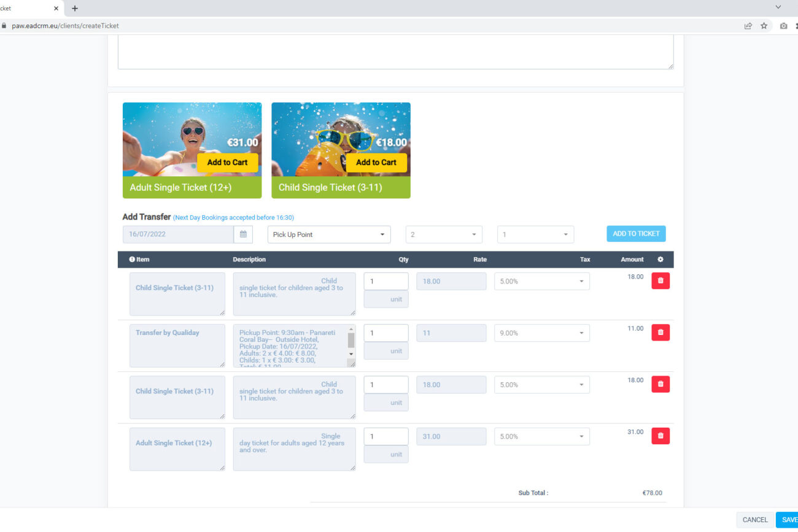The height and width of the screenshot is (532, 798).
Task: Click the info icon next to Item header
Action: click(x=132, y=260)
